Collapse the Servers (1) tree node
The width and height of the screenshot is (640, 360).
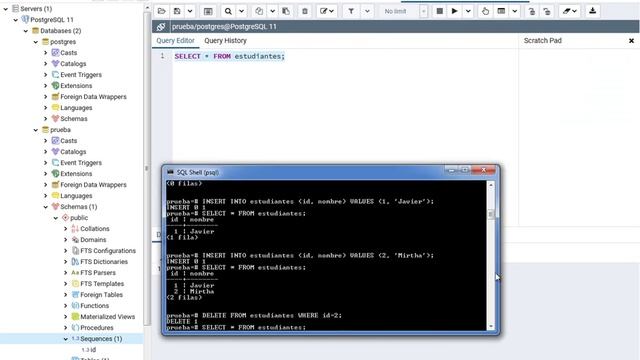pos(6,9)
